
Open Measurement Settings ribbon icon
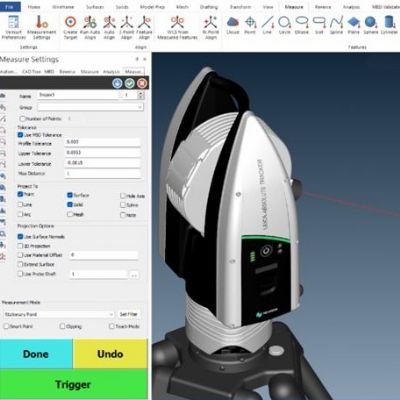pyautogui.click(x=42, y=27)
